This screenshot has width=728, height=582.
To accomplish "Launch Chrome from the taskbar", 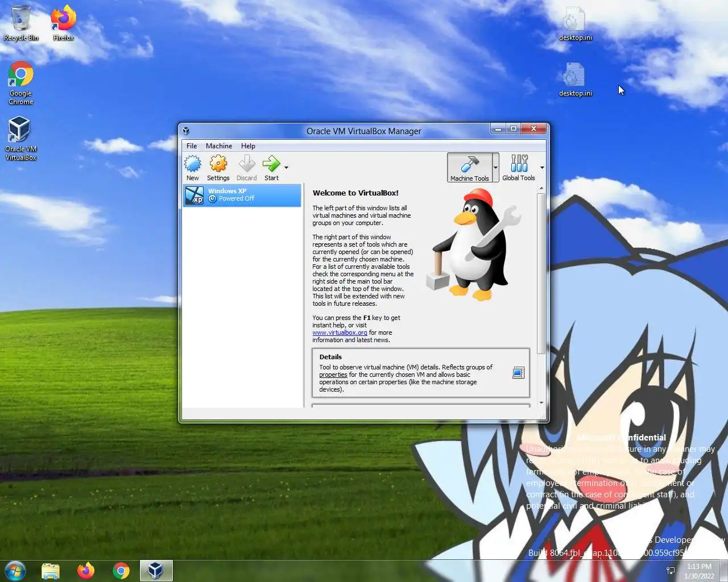I will (x=121, y=571).
